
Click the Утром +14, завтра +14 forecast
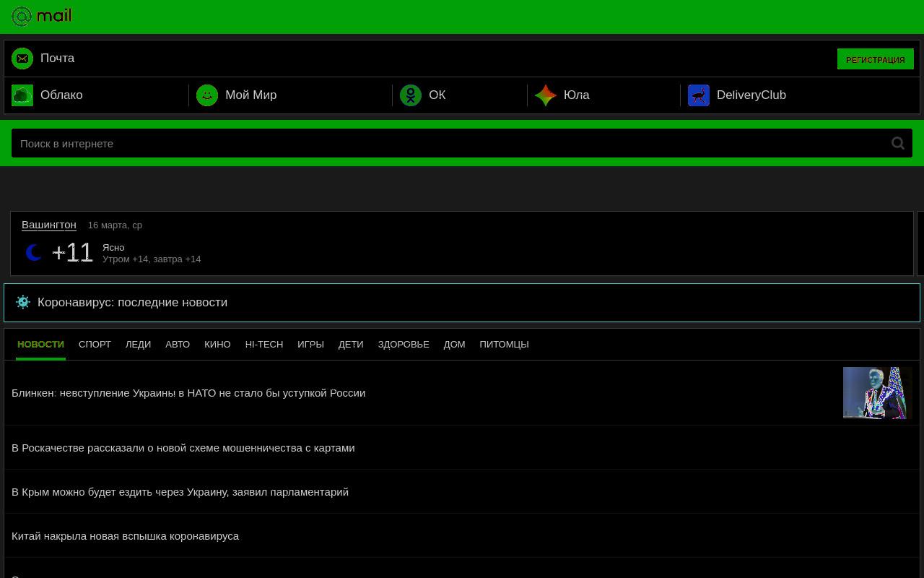coord(152,259)
